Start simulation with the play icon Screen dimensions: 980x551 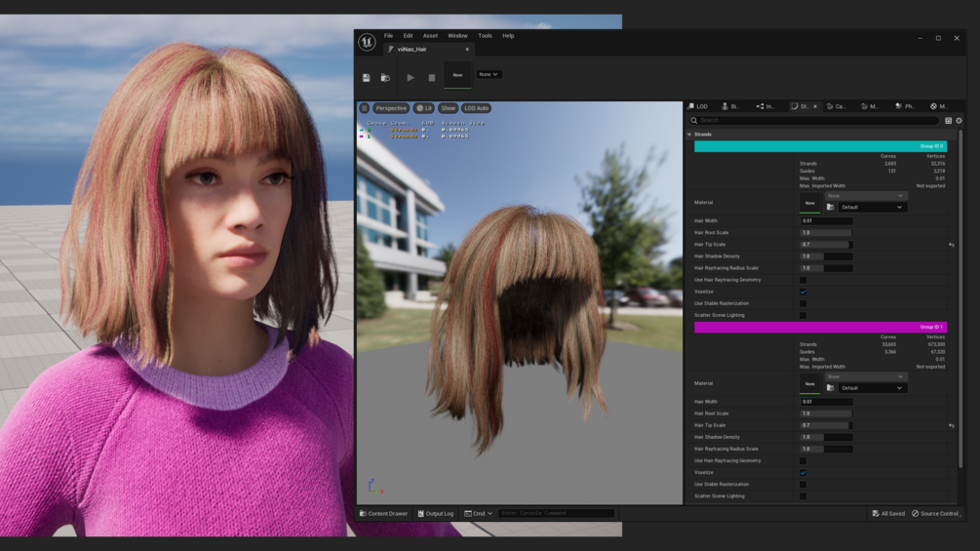(x=411, y=78)
